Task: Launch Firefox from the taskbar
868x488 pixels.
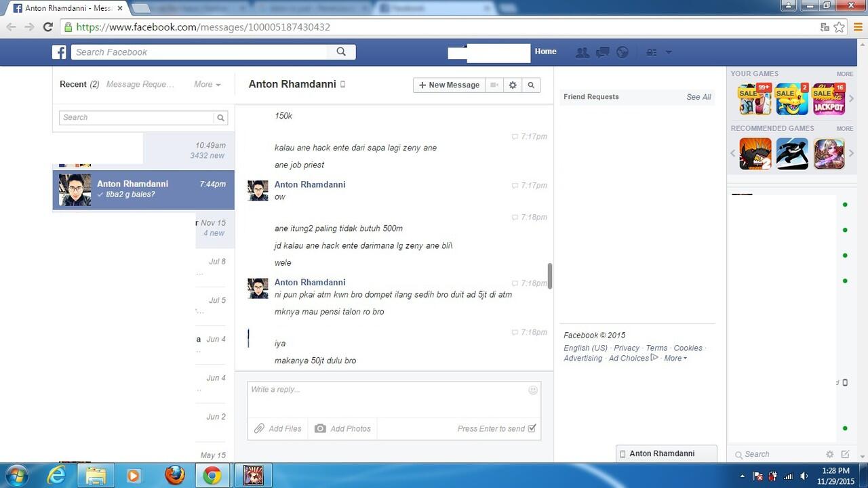Action: click(x=174, y=475)
